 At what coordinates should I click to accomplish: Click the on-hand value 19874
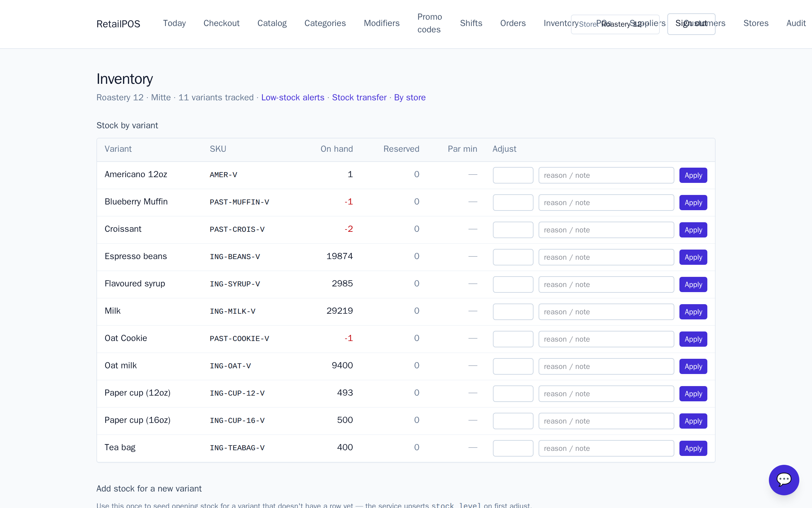339,256
